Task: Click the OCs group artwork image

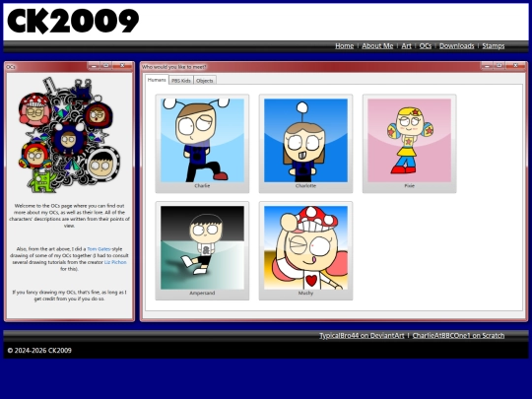Action: click(69, 135)
